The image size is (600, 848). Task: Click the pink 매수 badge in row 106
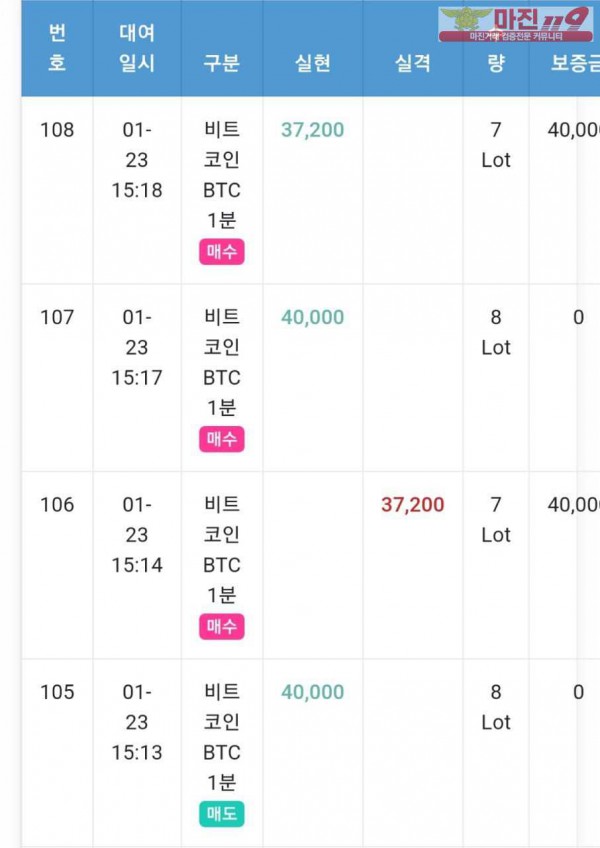coord(221,627)
